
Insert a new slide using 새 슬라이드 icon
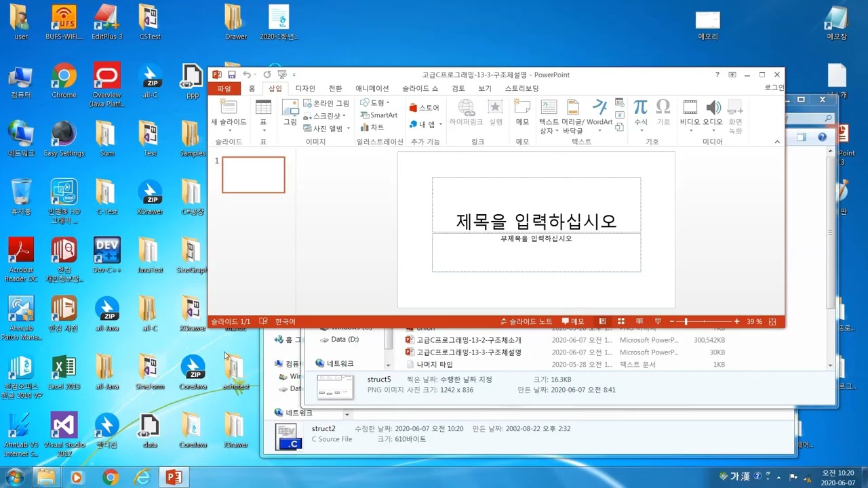(x=229, y=108)
